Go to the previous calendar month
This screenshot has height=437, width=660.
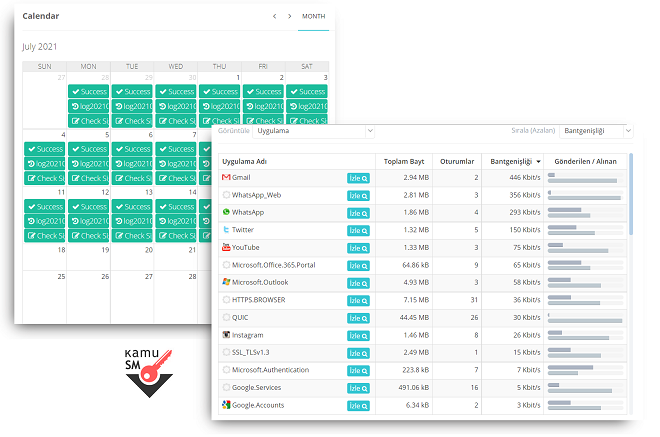275,16
